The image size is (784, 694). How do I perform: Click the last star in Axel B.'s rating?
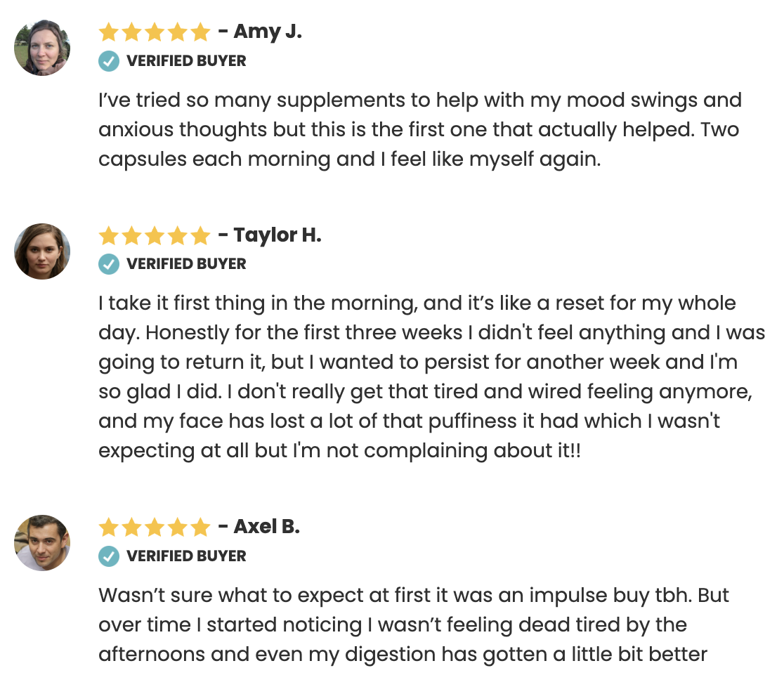point(201,527)
